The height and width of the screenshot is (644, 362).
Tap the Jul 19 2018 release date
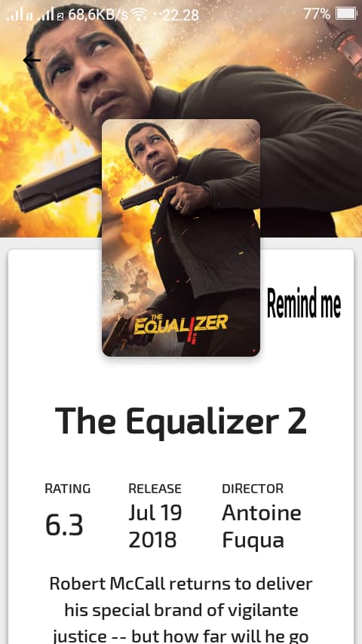155,526
